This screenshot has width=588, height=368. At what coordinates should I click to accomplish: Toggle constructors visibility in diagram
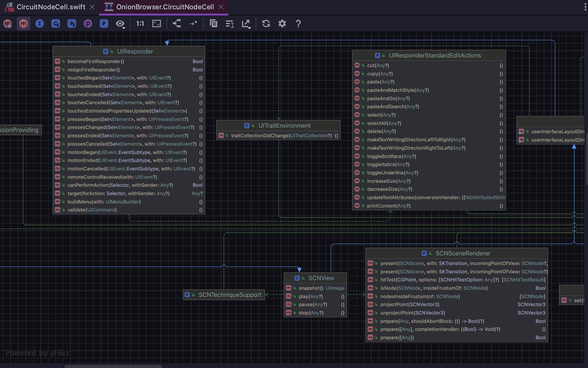coord(7,24)
